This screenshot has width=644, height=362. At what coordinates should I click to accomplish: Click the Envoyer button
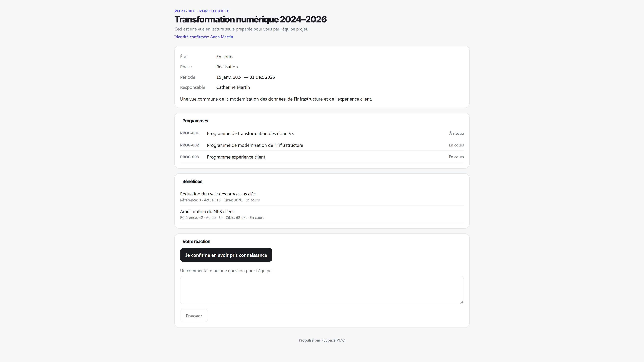coord(194,316)
